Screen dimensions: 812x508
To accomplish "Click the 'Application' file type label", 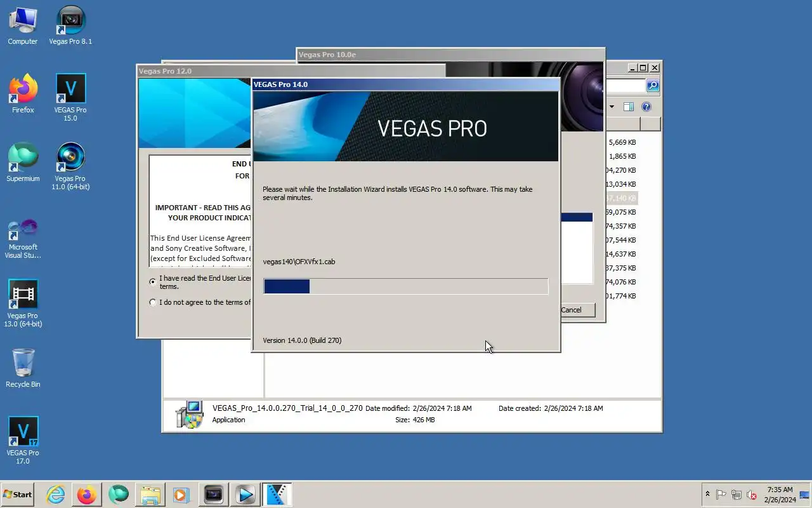I will coord(229,420).
